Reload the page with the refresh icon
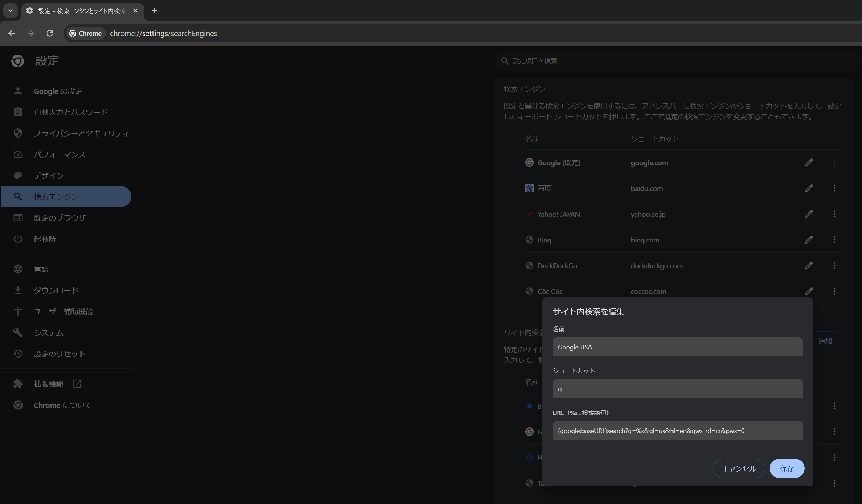 tap(50, 33)
